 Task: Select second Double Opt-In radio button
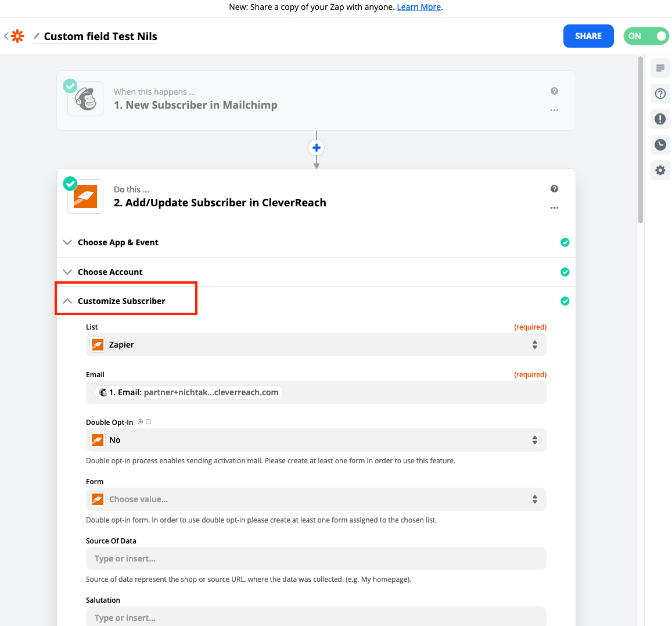[149, 422]
